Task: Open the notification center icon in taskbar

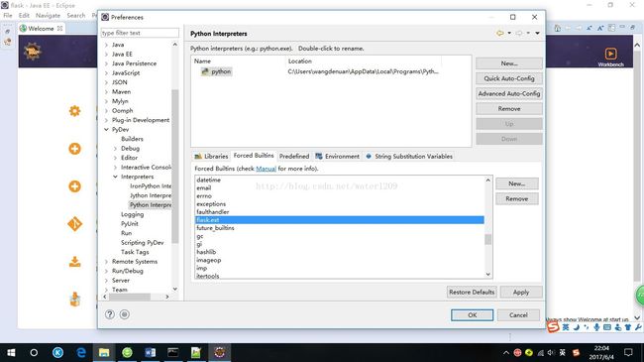Action: (628, 352)
